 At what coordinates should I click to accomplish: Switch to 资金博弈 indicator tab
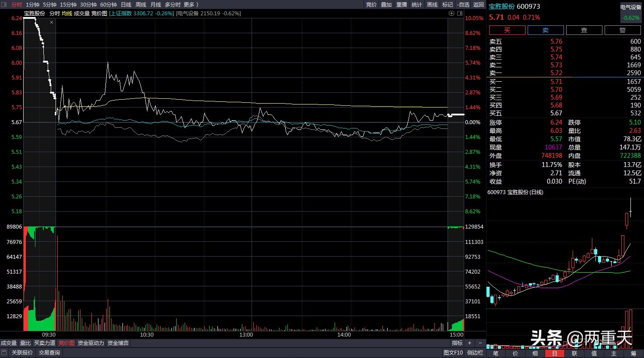coord(118,343)
